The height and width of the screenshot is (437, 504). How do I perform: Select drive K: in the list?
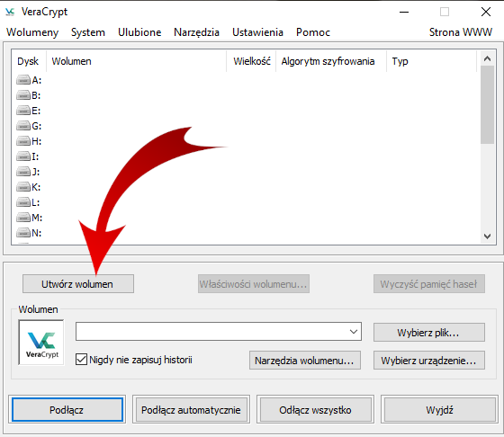[x=29, y=187]
